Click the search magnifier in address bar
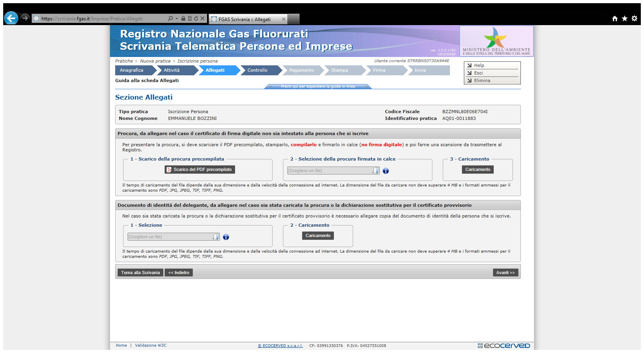 171,18
